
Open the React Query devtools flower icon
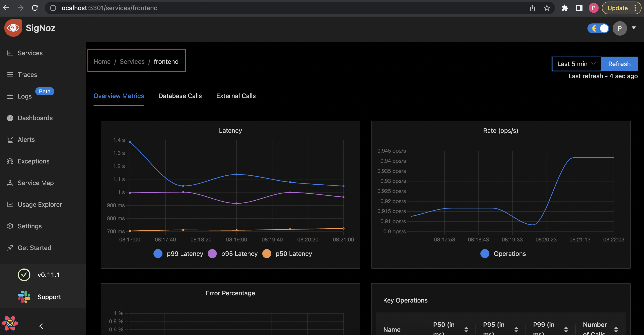coord(10,323)
